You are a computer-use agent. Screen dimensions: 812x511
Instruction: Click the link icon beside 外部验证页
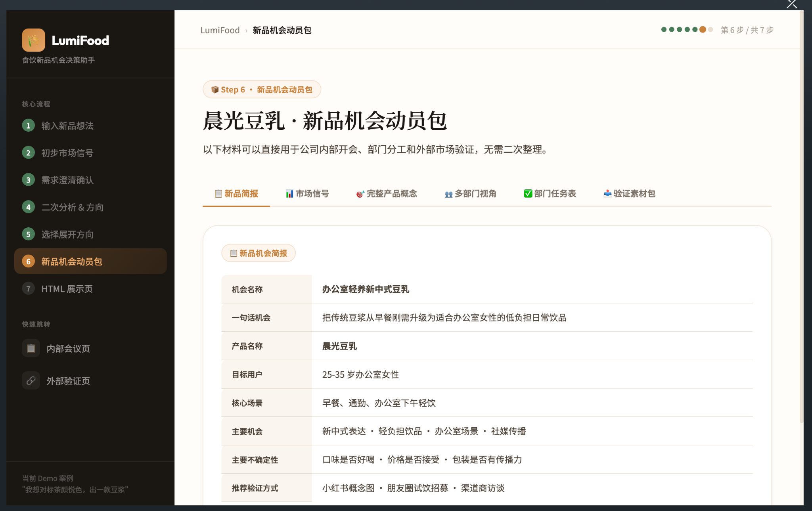point(31,381)
